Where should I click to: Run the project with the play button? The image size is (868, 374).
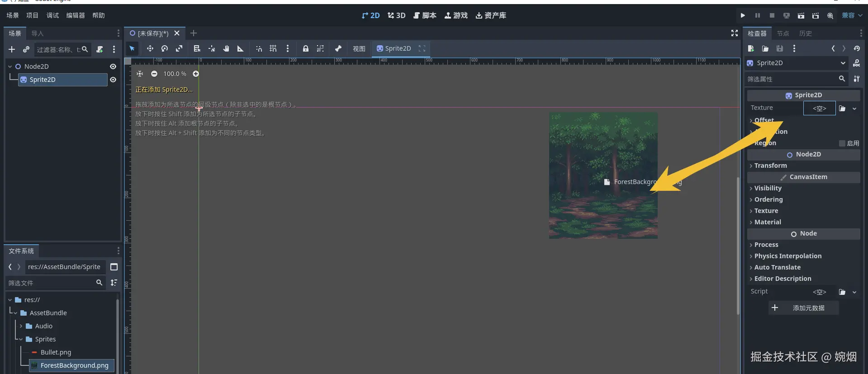[x=743, y=15]
